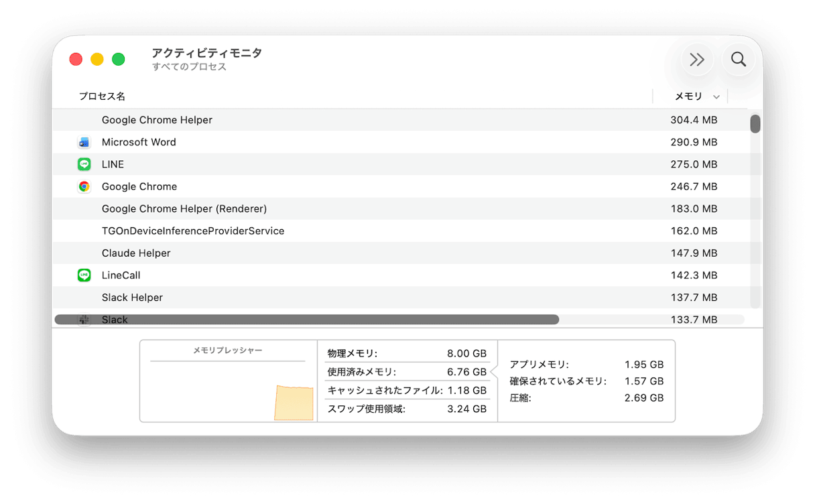Open the search field magnifier icon
The width and height of the screenshot is (815, 504).
tap(739, 59)
